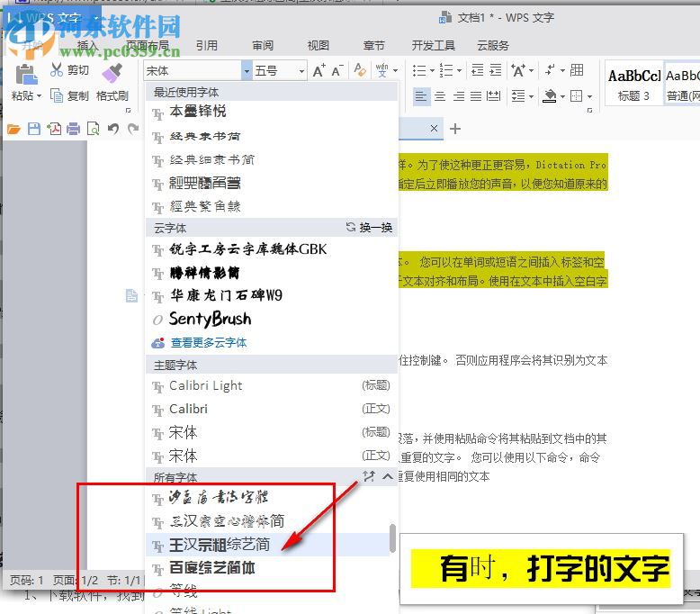Open the 云服务 ribbon tab
Image resolution: width=700 pixels, height=614 pixels.
pos(493,45)
